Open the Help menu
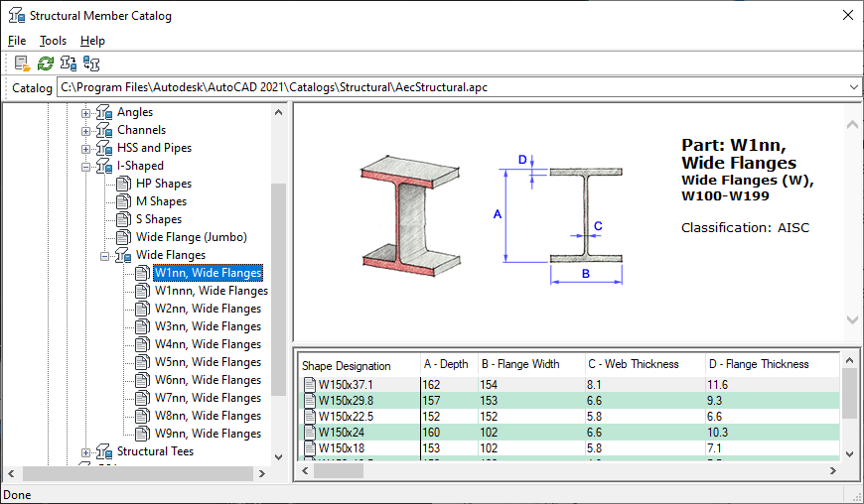Viewport: 864px width, 504px height. pos(92,41)
